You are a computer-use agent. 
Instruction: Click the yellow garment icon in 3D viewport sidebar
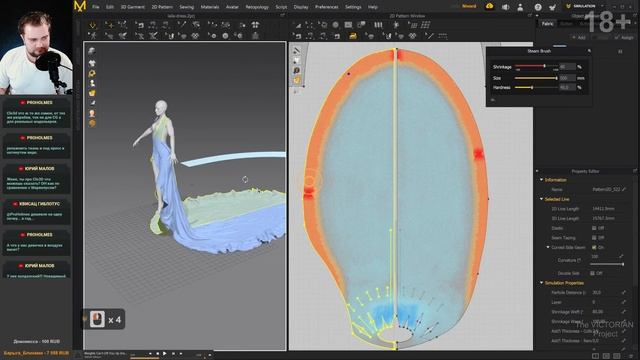point(92,93)
